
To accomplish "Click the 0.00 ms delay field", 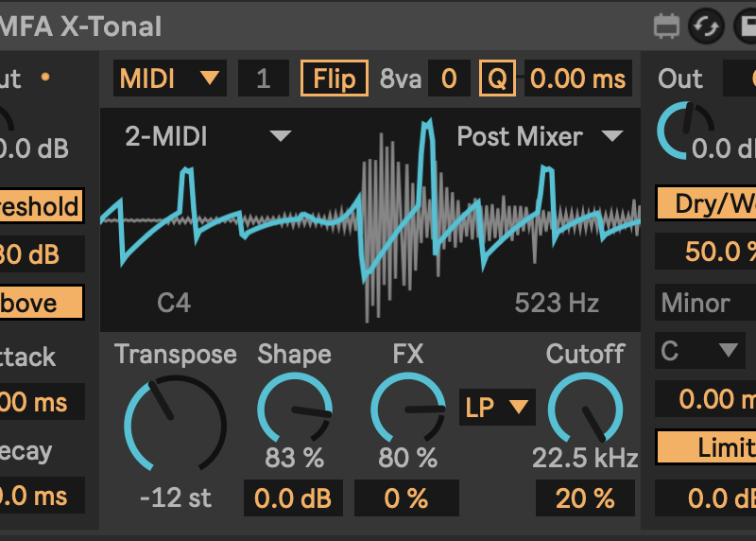I will coord(577,79).
